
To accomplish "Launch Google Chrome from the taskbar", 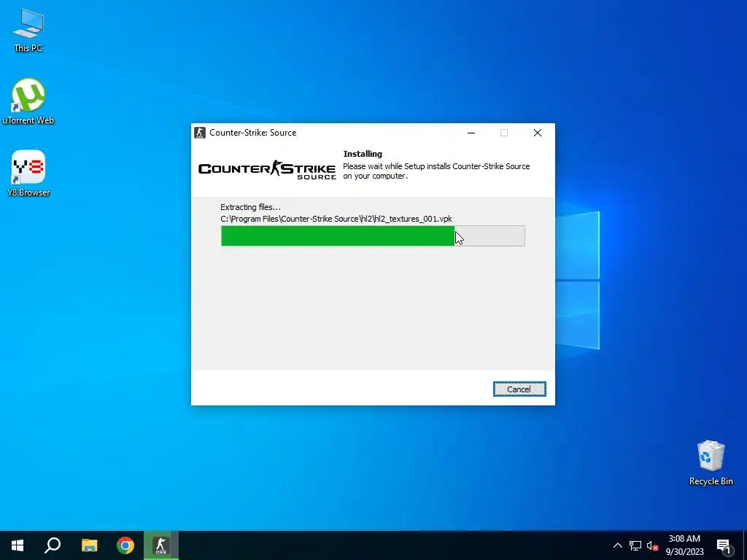I will [125, 545].
